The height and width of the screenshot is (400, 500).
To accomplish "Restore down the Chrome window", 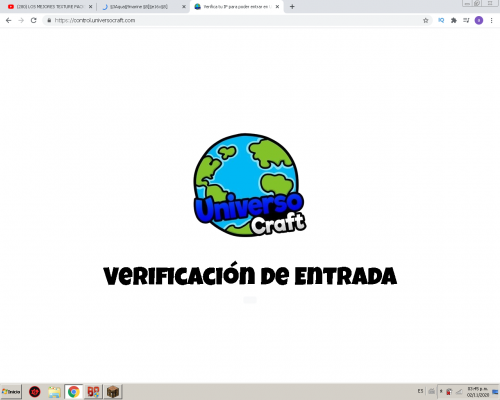I will click(477, 3).
